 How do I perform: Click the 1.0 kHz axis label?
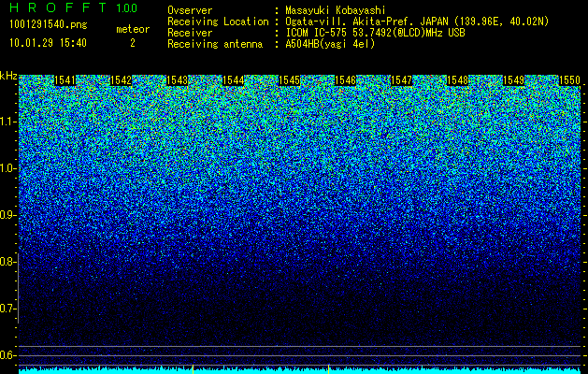pyautogui.click(x=7, y=168)
